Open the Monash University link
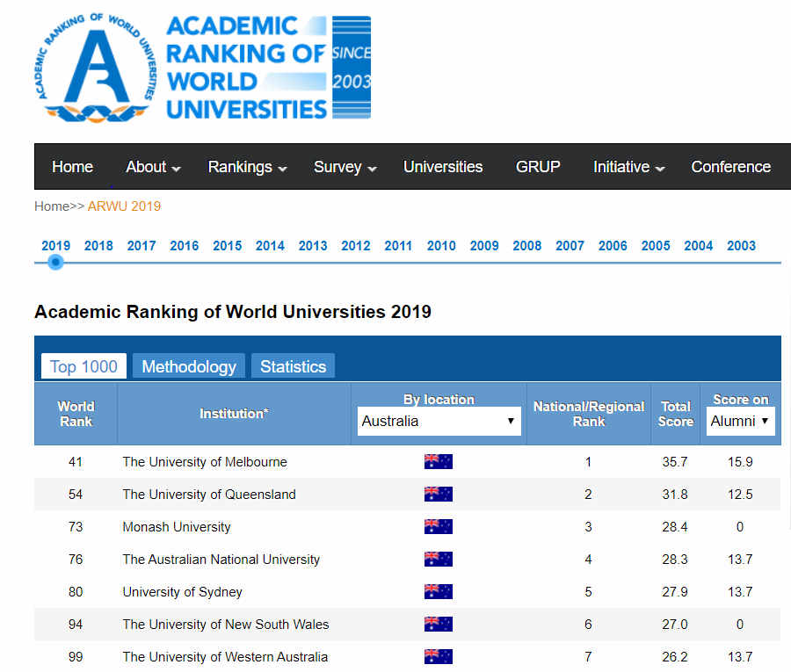 pos(177,527)
